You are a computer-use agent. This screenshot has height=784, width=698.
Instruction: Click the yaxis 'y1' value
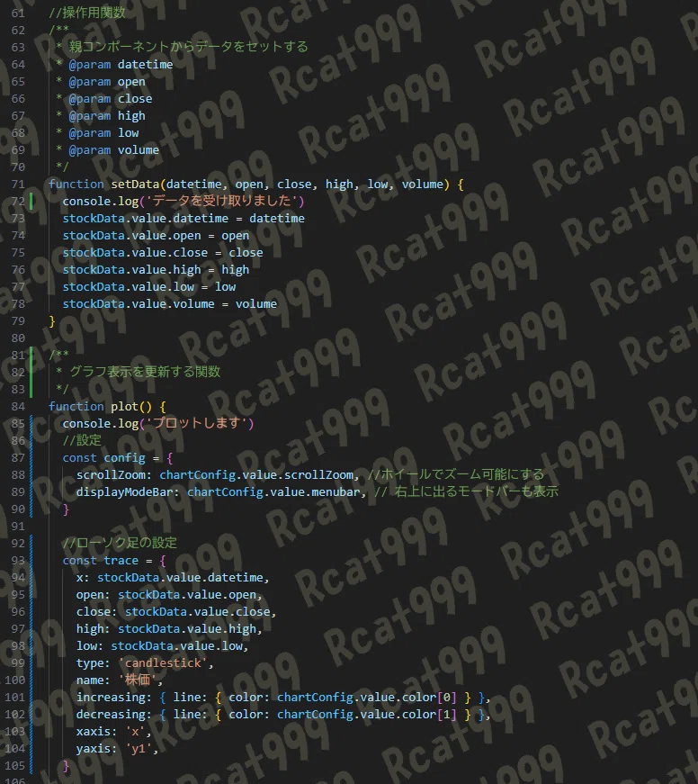(139, 749)
